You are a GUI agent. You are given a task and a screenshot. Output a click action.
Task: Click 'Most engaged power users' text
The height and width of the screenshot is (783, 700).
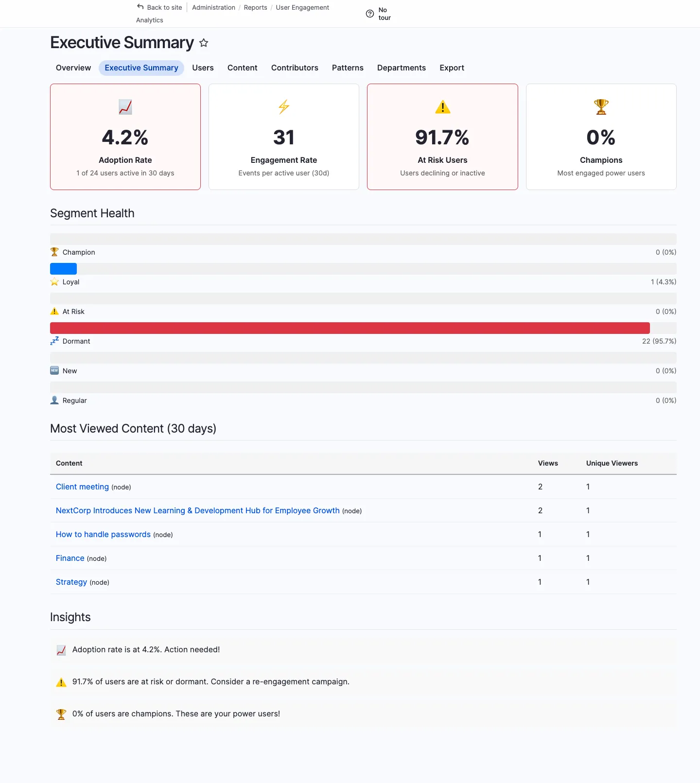pos(601,173)
